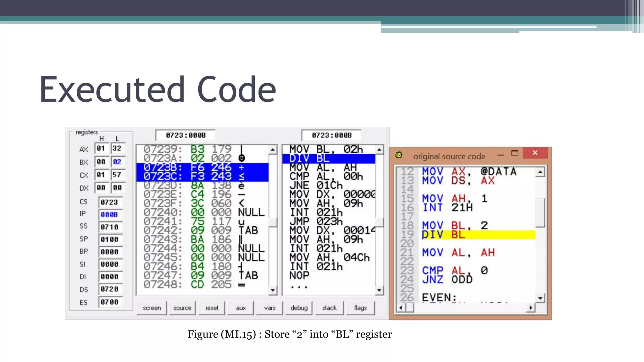
Task: Click source code window scroll up arrow
Action: (540, 172)
